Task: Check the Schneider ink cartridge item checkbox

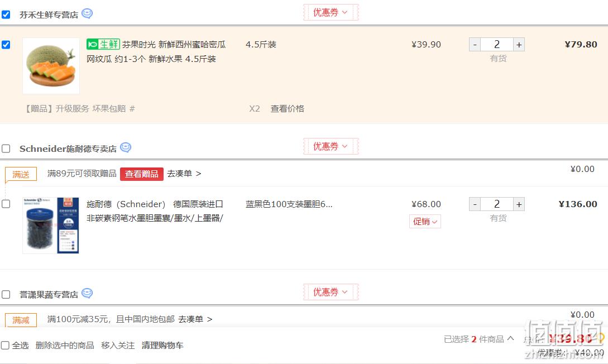Action: click(x=6, y=204)
